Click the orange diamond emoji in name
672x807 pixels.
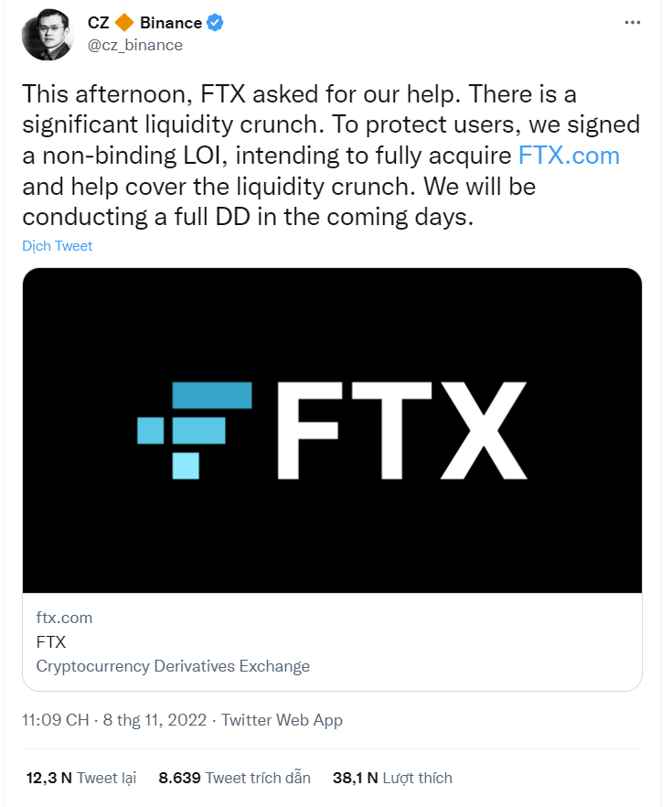tap(125, 24)
